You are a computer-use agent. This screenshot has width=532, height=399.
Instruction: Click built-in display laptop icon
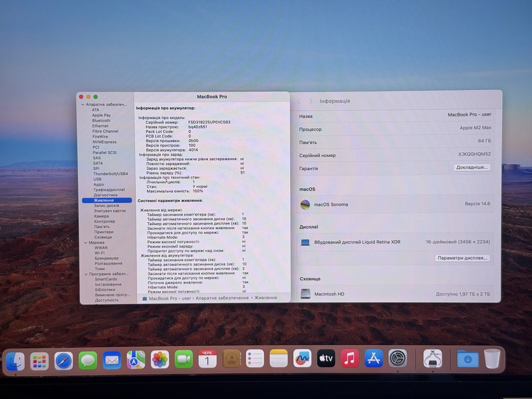305,242
